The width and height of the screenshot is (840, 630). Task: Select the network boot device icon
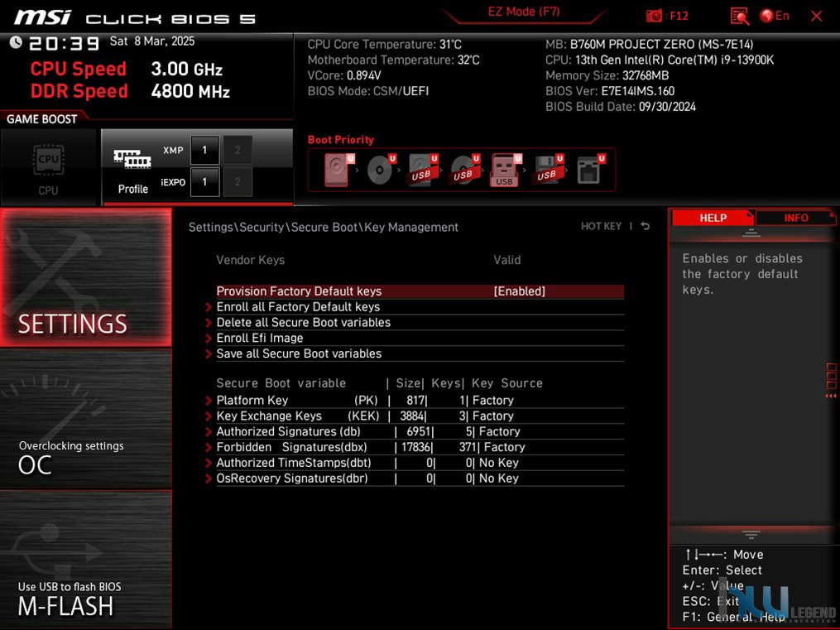pos(590,170)
